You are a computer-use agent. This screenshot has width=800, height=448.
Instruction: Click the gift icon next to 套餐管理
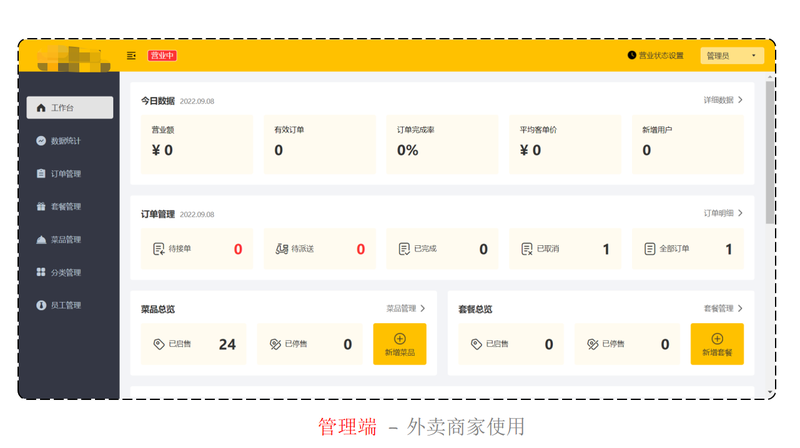tap(41, 207)
